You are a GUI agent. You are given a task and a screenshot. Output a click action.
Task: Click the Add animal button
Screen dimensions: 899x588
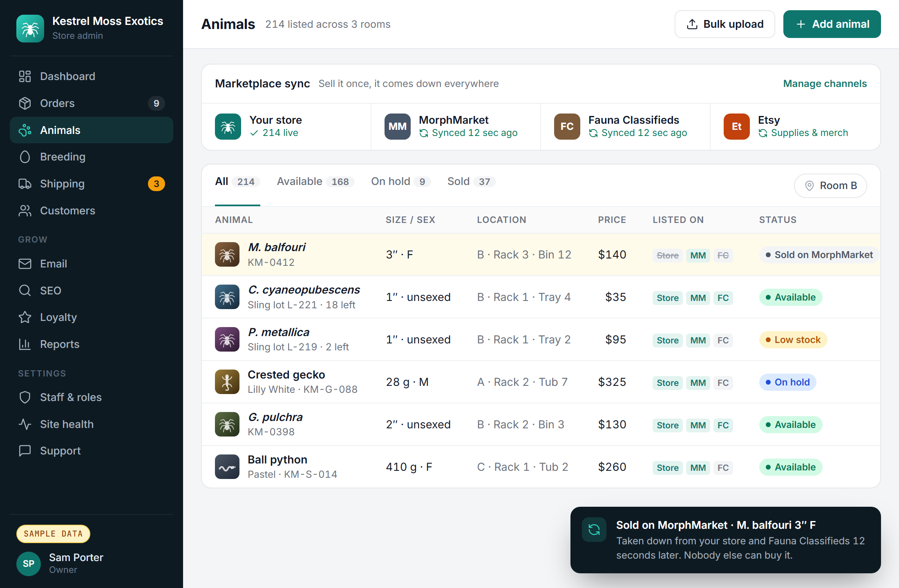point(832,24)
